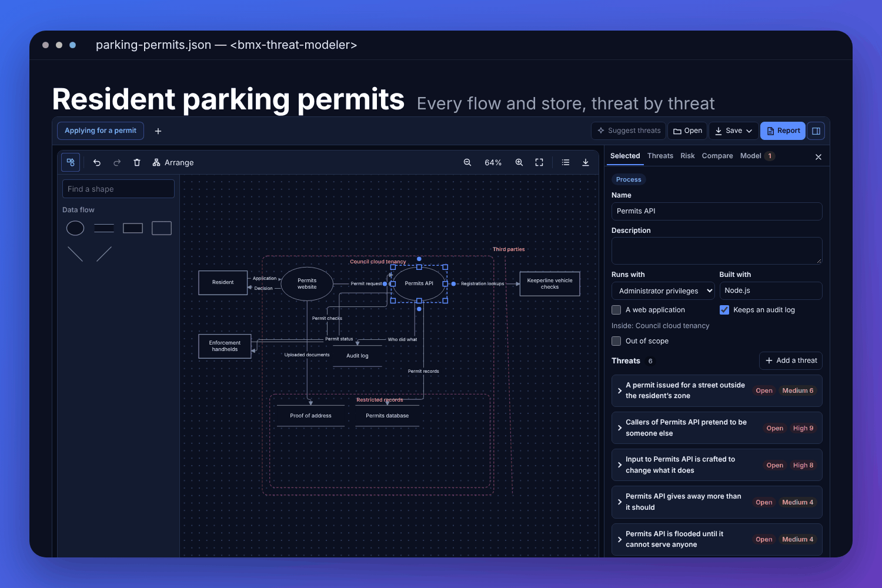Open the 'Runs with' privileges dropdown
This screenshot has height=588, width=882.
663,291
